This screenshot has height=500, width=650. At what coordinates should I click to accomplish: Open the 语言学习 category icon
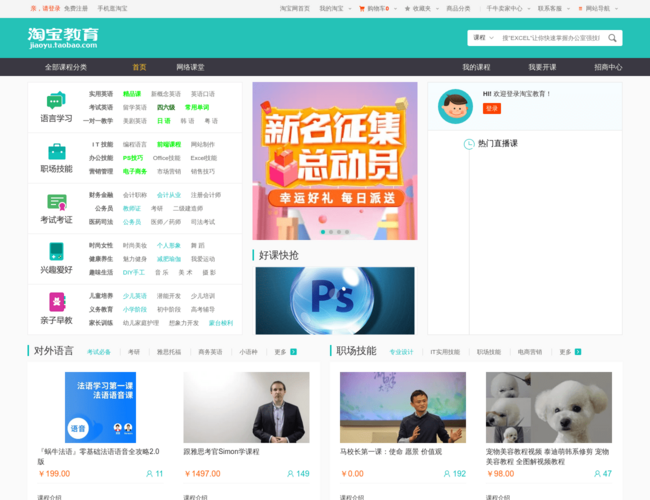(56, 100)
